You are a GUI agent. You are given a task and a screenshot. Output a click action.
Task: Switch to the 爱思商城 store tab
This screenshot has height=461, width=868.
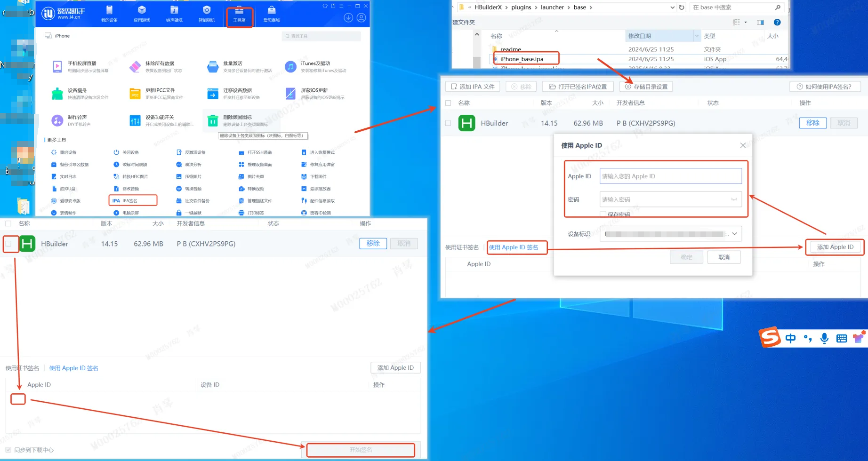[x=271, y=13]
